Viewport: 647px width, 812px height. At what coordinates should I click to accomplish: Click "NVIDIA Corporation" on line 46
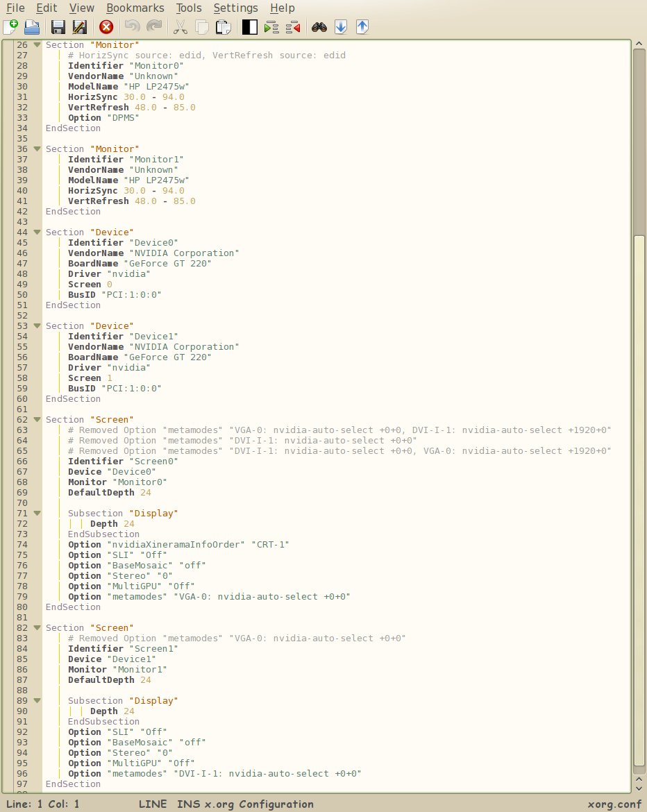pyautogui.click(x=184, y=253)
